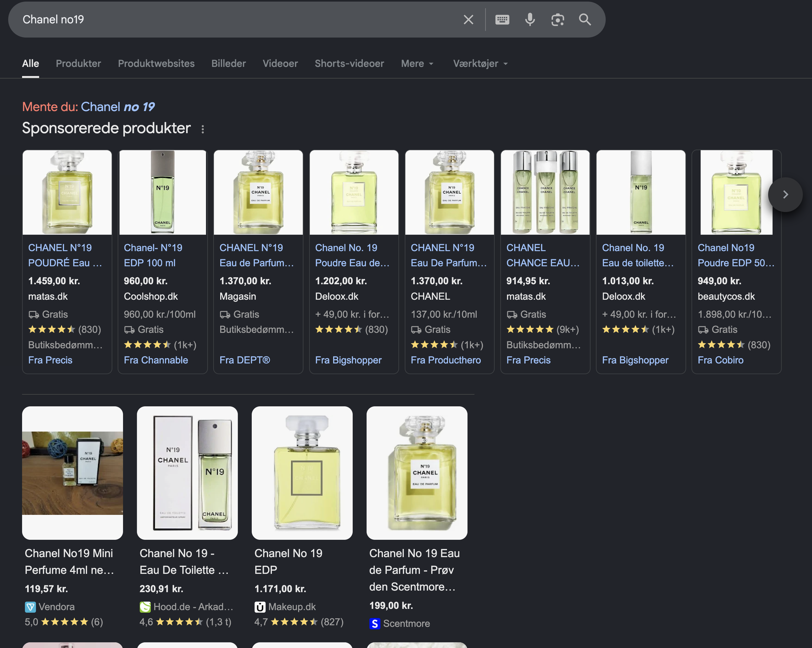Click the beautycos.dk seller name
The image size is (812, 648).
click(x=727, y=297)
